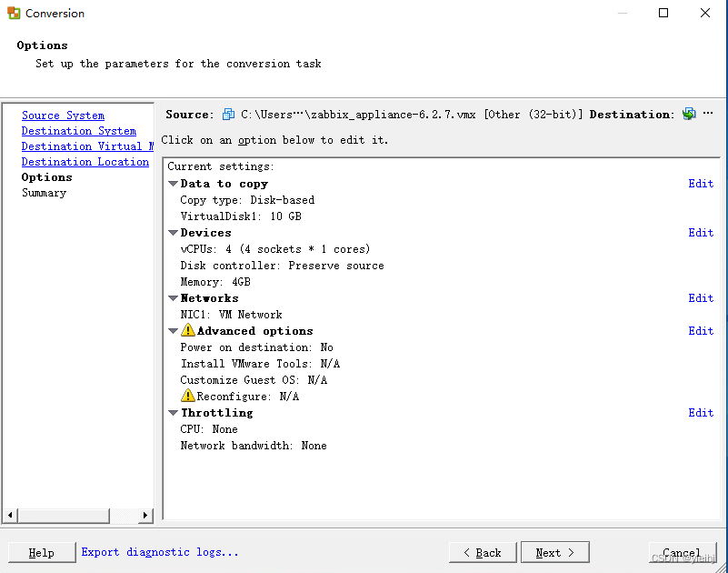Click 'Reconfigure: N/A' text
The width and height of the screenshot is (728, 573).
247,397
